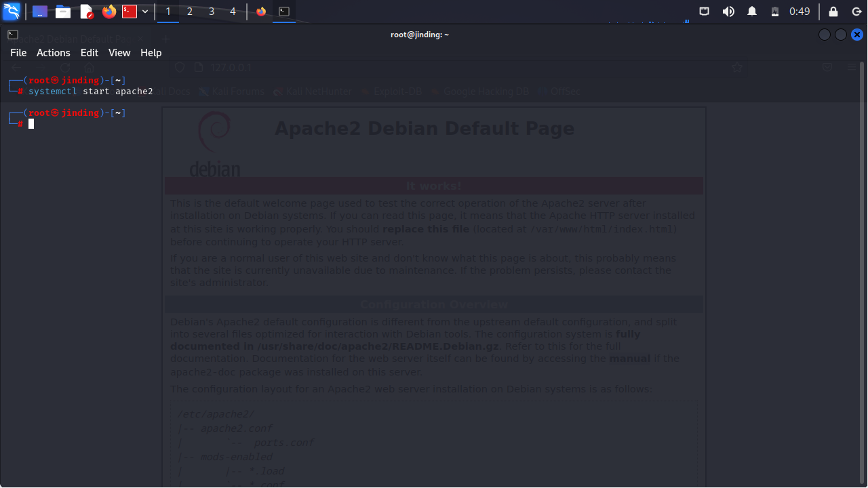Click the Show Desktop panel icon
The height and width of the screenshot is (488, 868).
point(40,12)
